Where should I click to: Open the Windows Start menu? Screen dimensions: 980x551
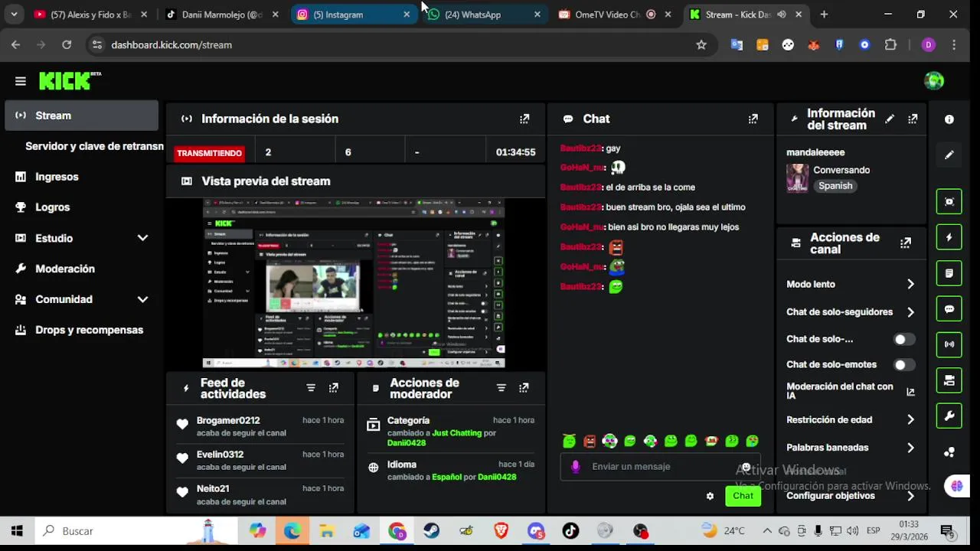tap(17, 531)
